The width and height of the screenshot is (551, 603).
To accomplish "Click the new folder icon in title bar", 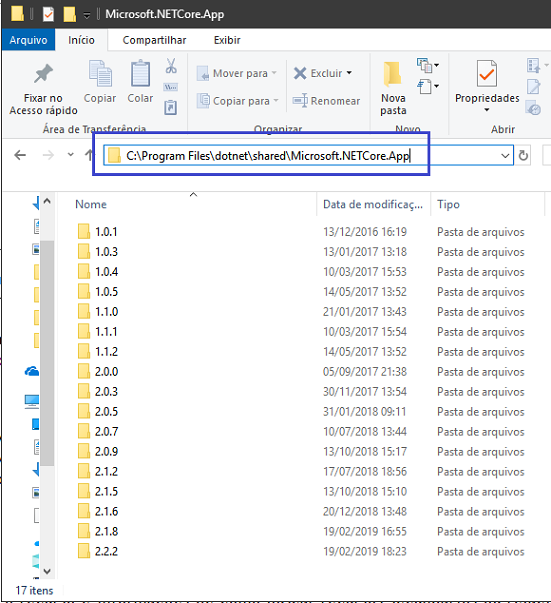I will tap(69, 14).
